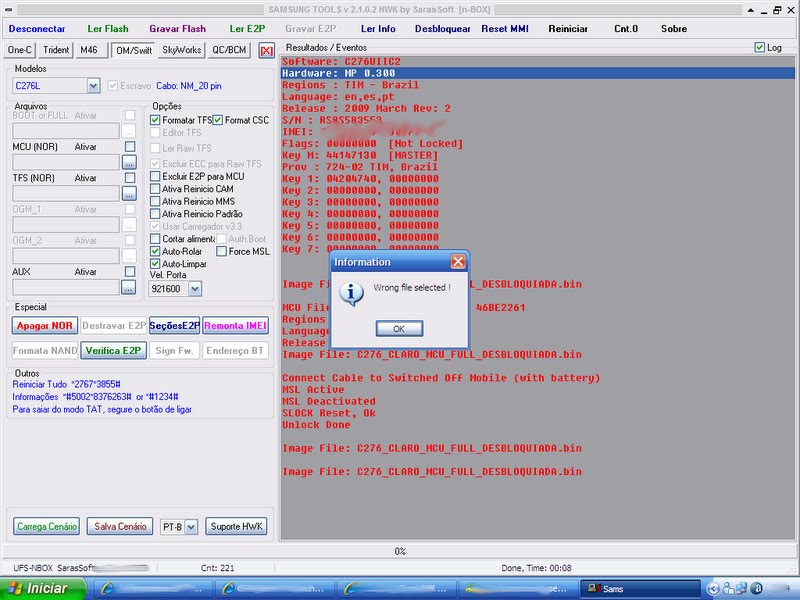Click Reset MMI in the top menu
The height and width of the screenshot is (600, 800).
pos(505,29)
